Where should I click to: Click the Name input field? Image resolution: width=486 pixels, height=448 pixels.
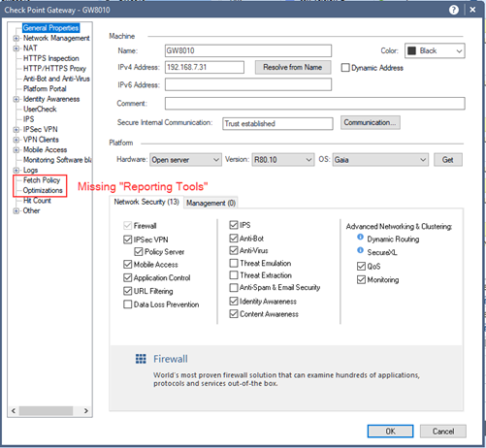point(248,50)
